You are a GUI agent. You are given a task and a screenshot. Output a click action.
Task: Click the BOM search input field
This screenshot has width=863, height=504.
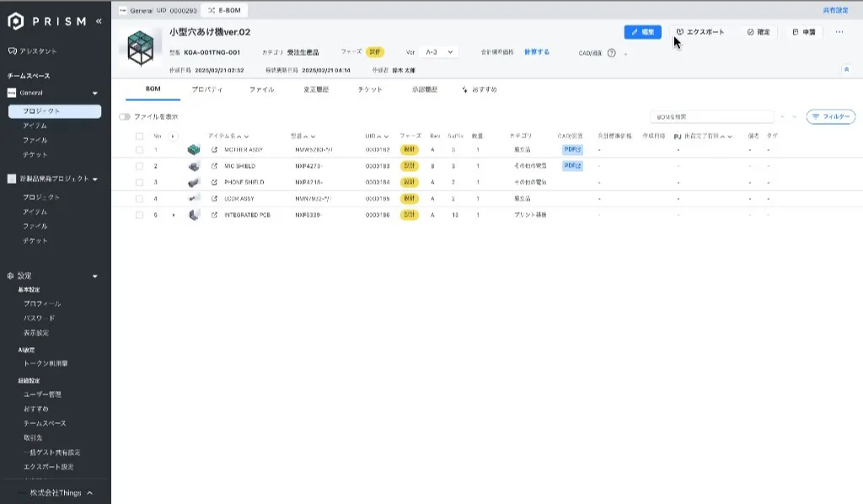click(712, 117)
